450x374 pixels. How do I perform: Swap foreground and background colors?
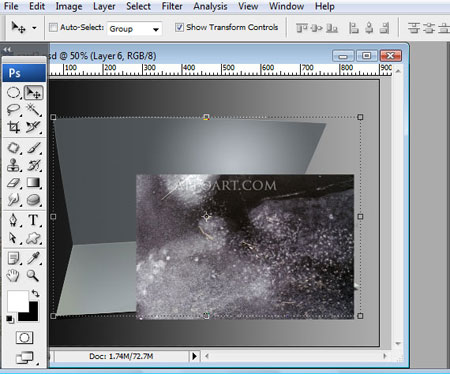(x=35, y=294)
